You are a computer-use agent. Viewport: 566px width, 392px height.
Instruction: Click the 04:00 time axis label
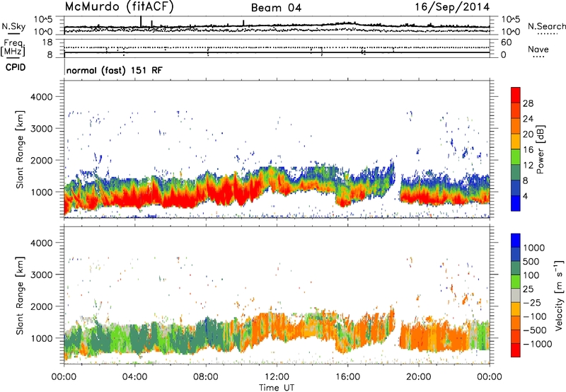[134, 377]
